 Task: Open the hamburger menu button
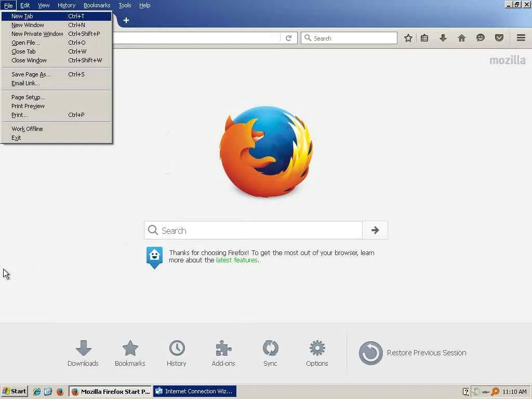(x=521, y=37)
